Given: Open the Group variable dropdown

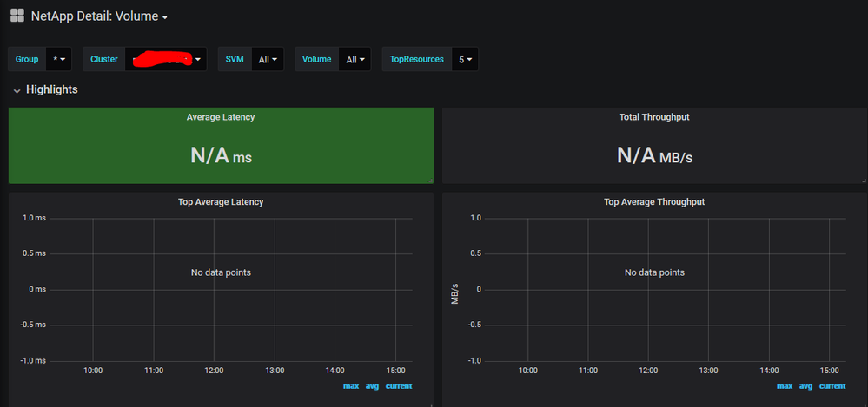Looking at the screenshot, I should 59,59.
